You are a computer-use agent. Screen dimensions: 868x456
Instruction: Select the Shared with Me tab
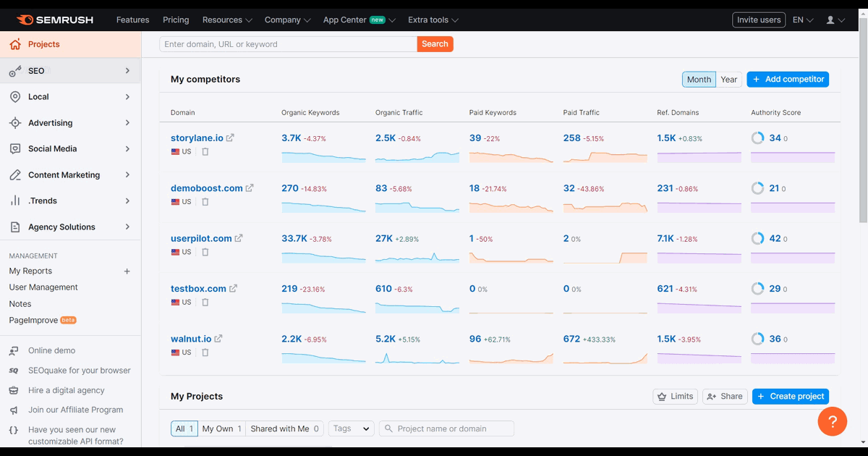click(x=285, y=428)
